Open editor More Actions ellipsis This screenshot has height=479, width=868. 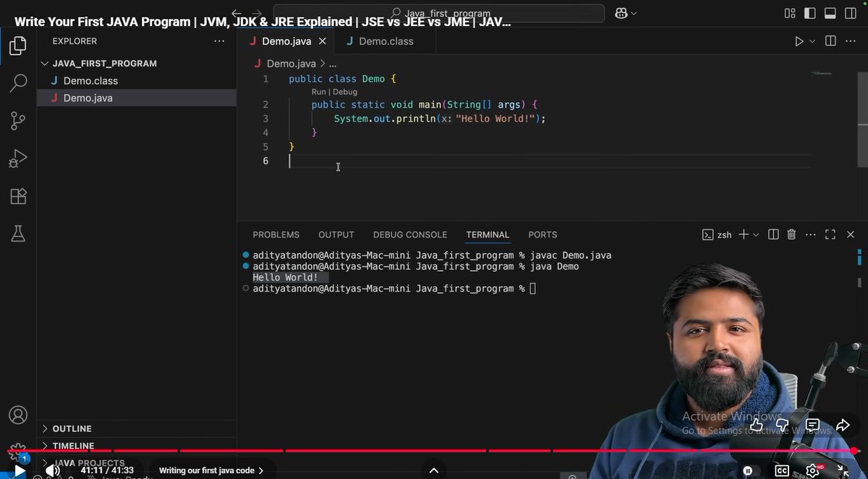coord(851,41)
